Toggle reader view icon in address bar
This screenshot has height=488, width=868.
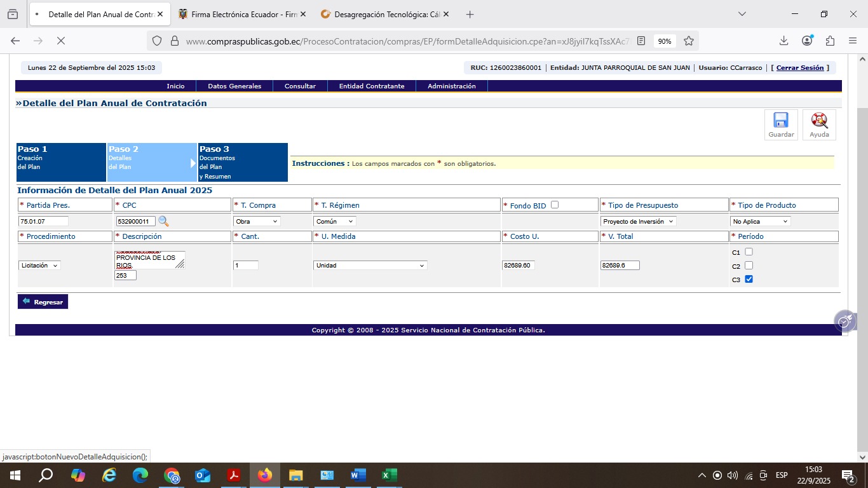pos(641,41)
